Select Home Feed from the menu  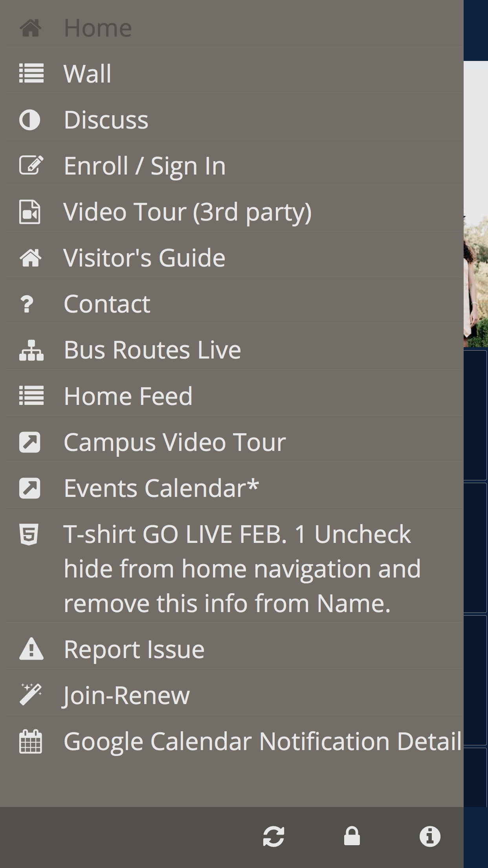128,396
